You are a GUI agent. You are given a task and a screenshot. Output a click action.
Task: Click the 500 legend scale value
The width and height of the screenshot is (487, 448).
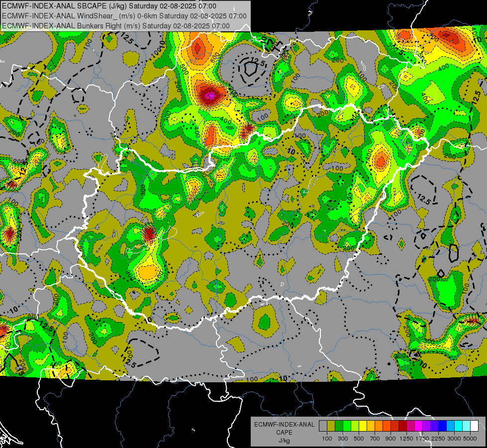coord(359,439)
